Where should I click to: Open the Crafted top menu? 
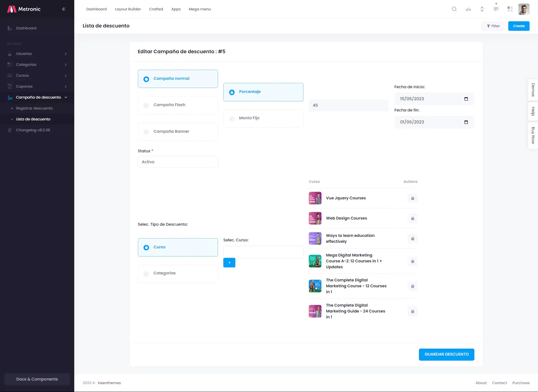pos(156,9)
